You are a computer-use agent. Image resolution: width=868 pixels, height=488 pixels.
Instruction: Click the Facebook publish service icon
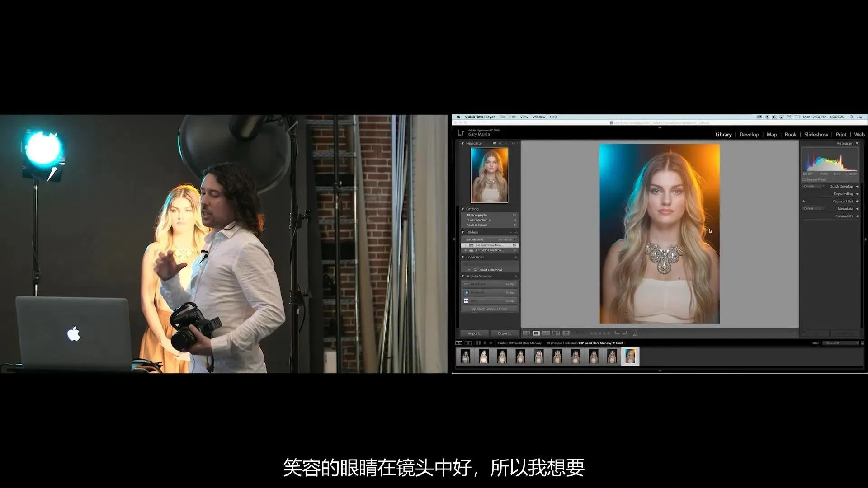pyautogui.click(x=466, y=292)
